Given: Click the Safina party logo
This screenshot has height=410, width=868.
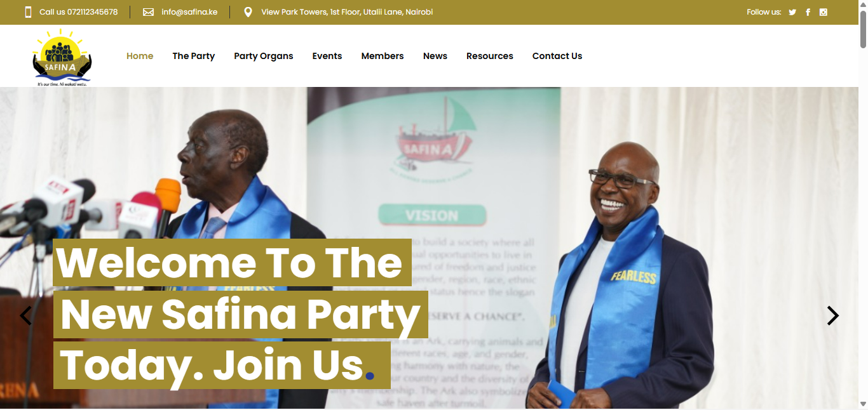Looking at the screenshot, I should pos(63,56).
